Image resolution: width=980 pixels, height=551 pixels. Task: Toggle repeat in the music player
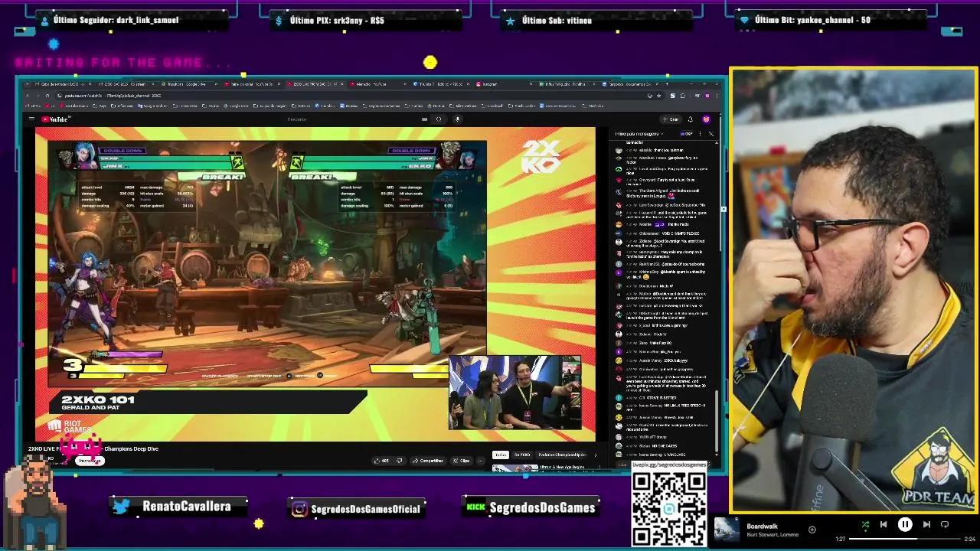coord(945,524)
